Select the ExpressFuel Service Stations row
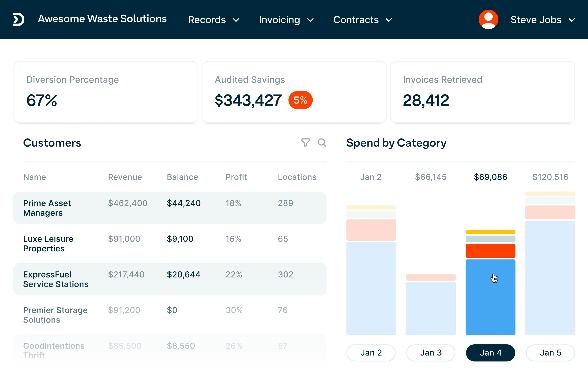588x392 pixels. [x=56, y=279]
